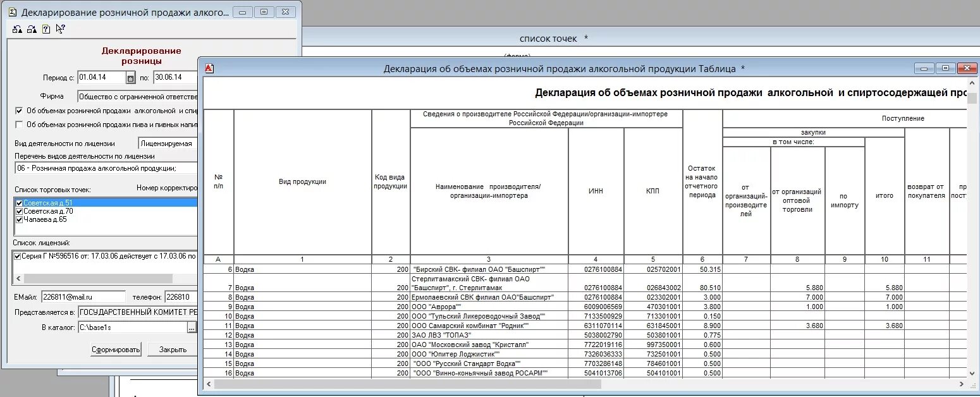Click the Вид продукции column header
Image resolution: width=980 pixels, height=397 pixels.
pos(303,182)
